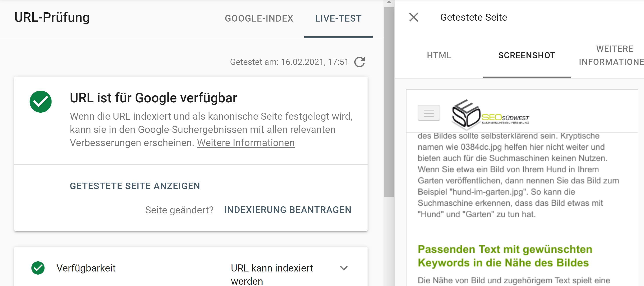The height and width of the screenshot is (286, 644).
Task: Close the Getestete Seite panel
Action: point(414,17)
